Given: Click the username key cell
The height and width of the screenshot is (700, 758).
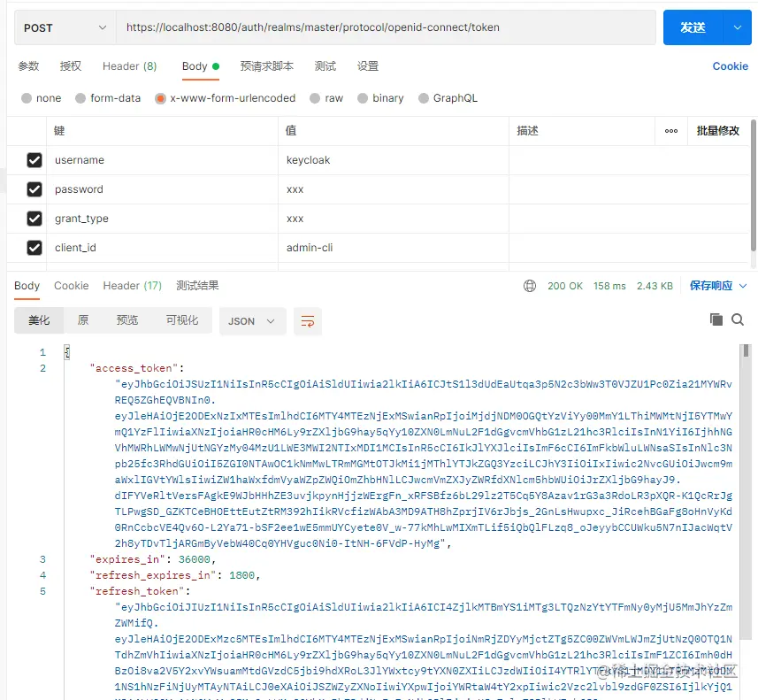Looking at the screenshot, I should [162, 160].
